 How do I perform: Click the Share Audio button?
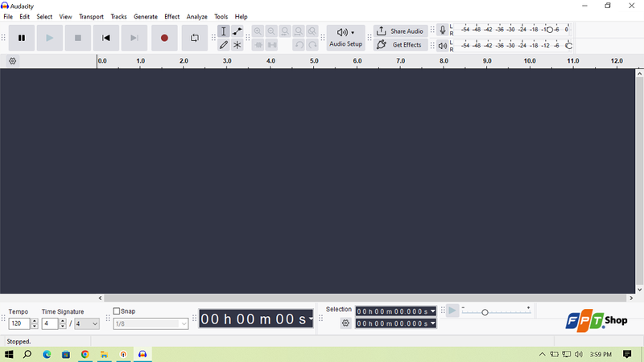coord(400,31)
